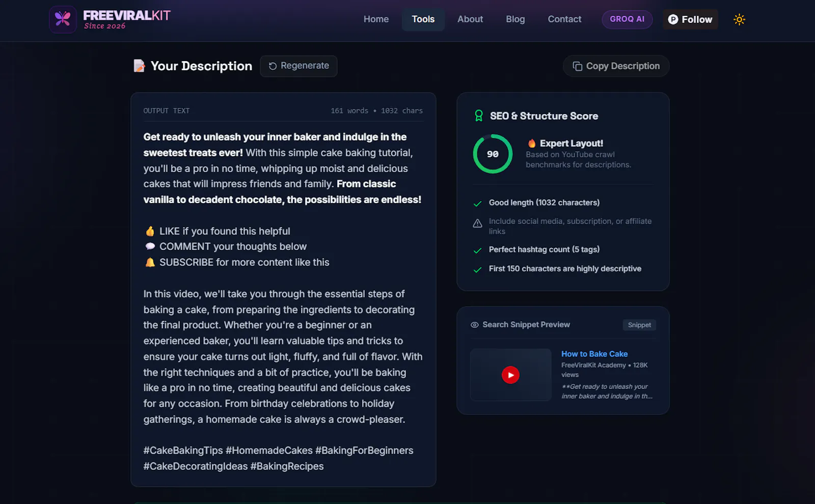Click the speech bubble emoji beside COMMENT line
815x504 pixels.
click(x=150, y=246)
